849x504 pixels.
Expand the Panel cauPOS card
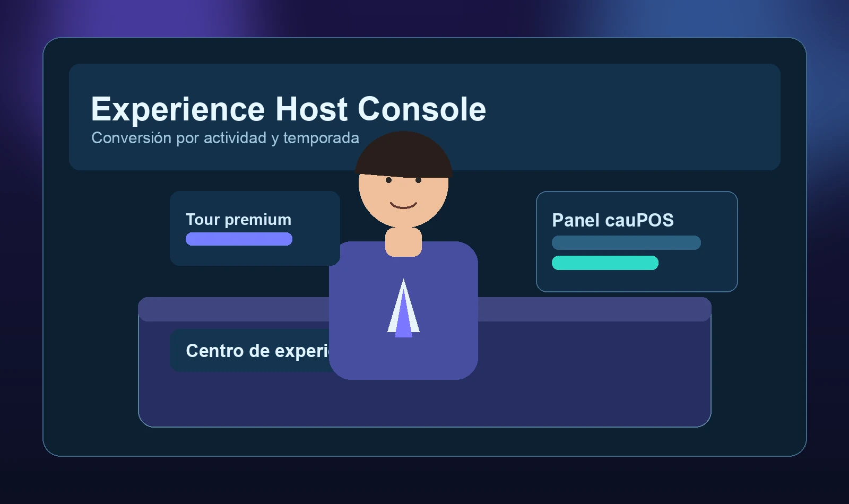637,241
